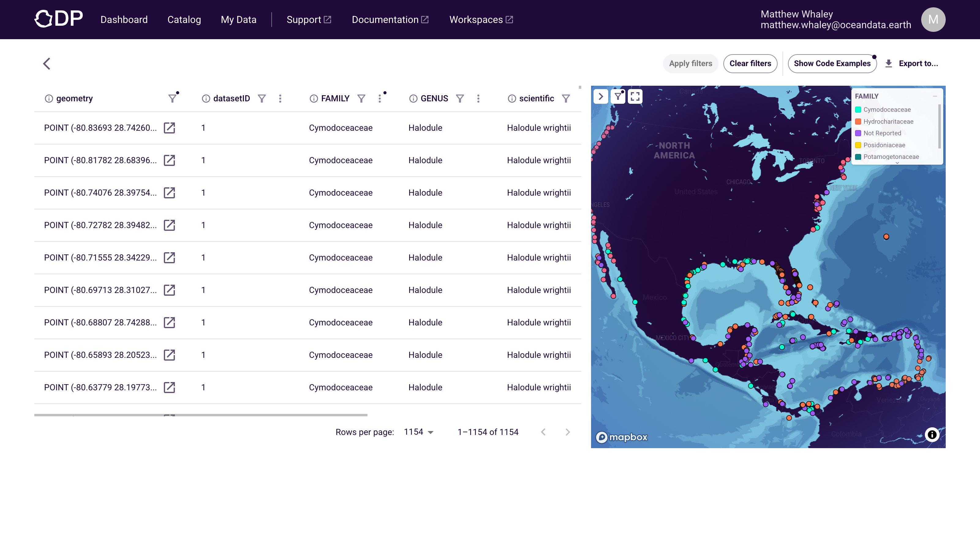Expand map to fullscreen

pos(635,96)
